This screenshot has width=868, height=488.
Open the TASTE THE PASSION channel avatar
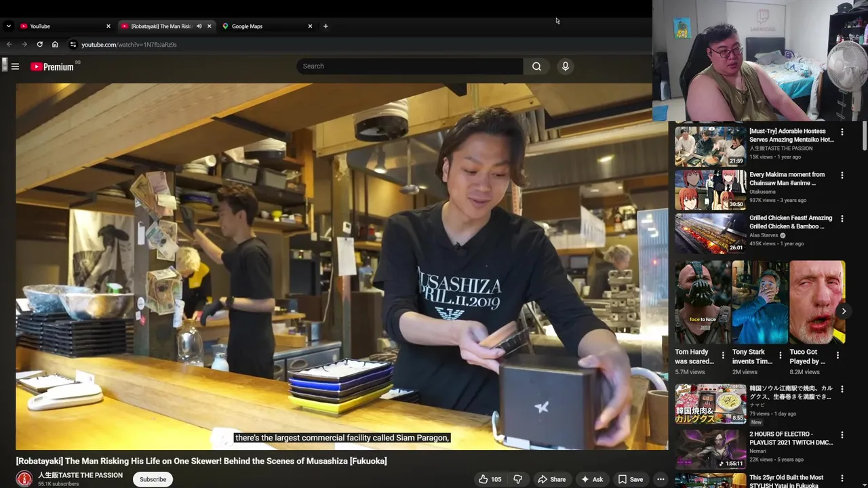coord(24,479)
